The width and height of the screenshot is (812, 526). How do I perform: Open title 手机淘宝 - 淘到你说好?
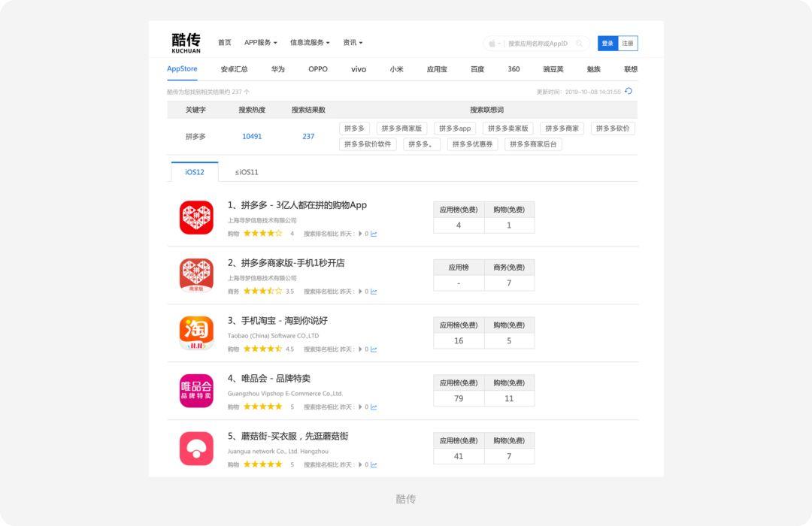[x=277, y=321]
